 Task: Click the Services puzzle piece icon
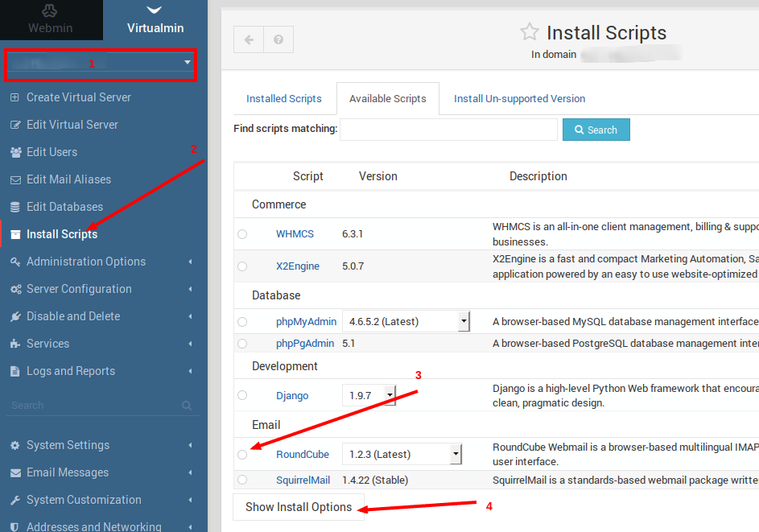coord(15,344)
